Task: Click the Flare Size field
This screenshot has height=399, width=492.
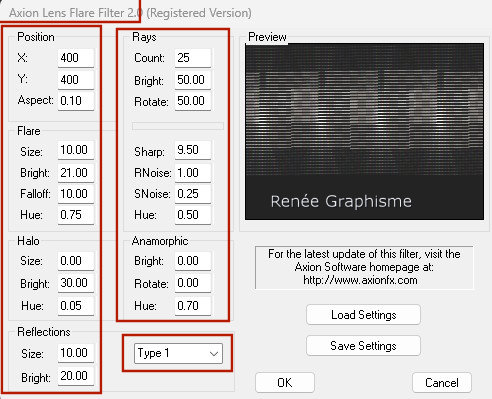Action: pyautogui.click(x=76, y=150)
